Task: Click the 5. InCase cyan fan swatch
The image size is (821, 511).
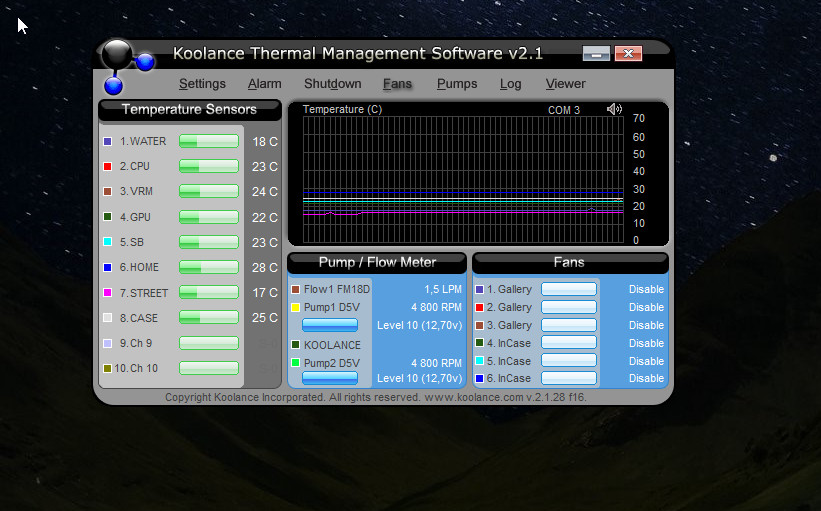Action: (479, 361)
